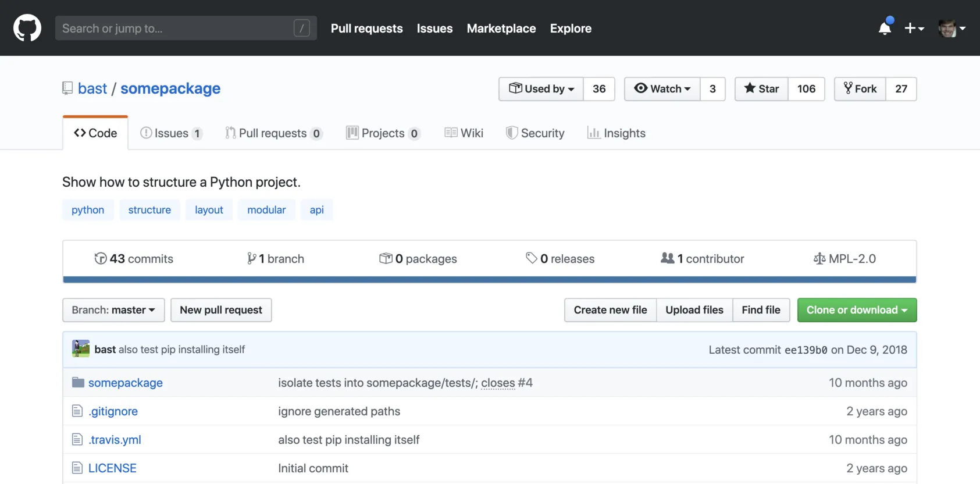The image size is (980, 484).
Task: Switch to the repository Pull requests tab
Action: click(273, 133)
